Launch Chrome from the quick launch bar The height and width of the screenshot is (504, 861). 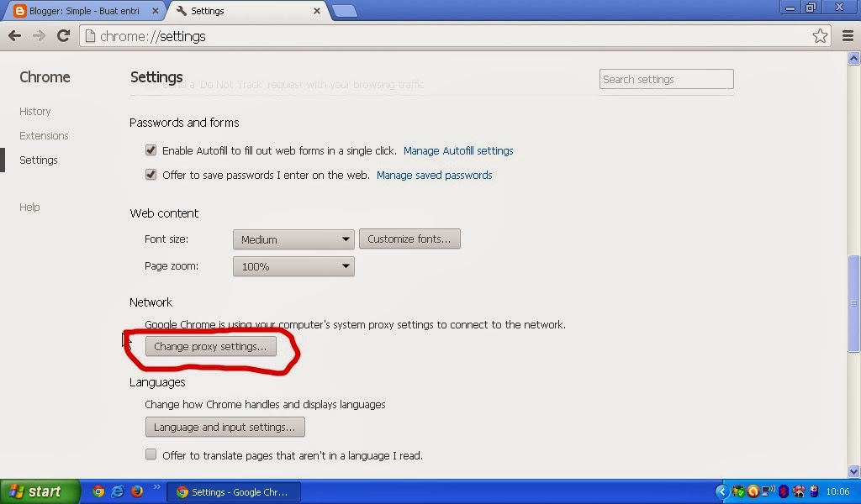(x=98, y=491)
